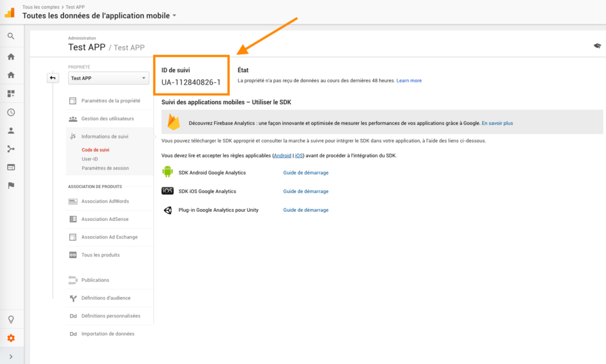
Task: Open Unity plug-in 'Guide de démarrage' link
Action: click(306, 210)
